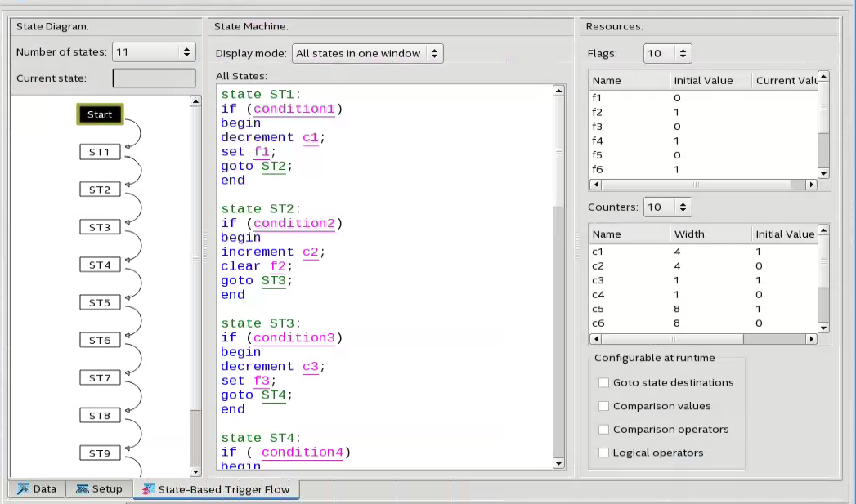856x504 pixels.
Task: Select the ST1 state box
Action: tap(100, 152)
